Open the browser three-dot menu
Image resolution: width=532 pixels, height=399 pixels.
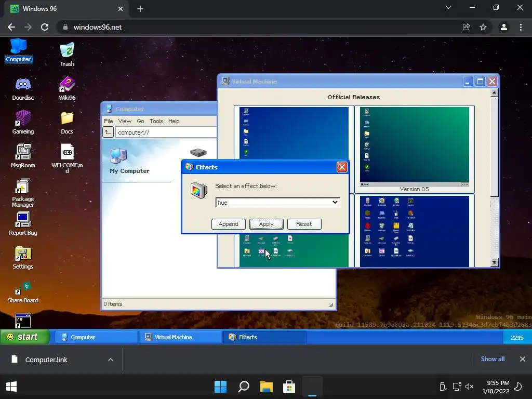[521, 27]
